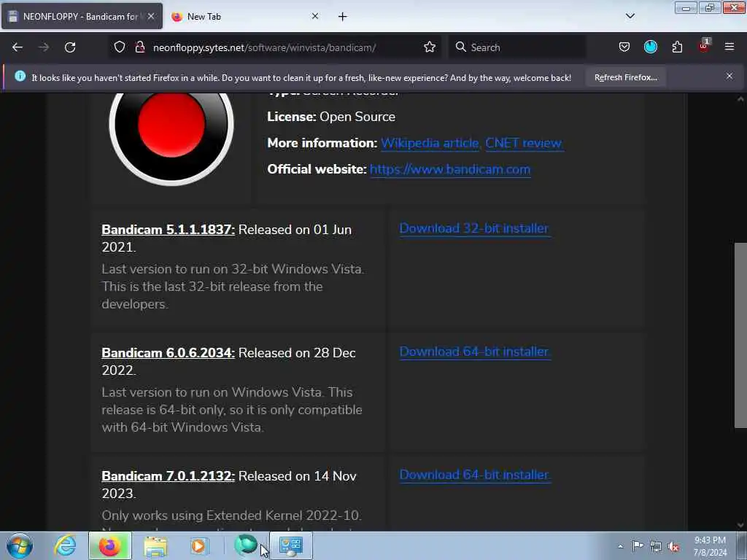Click the scrollbar down arrow

tap(740, 525)
